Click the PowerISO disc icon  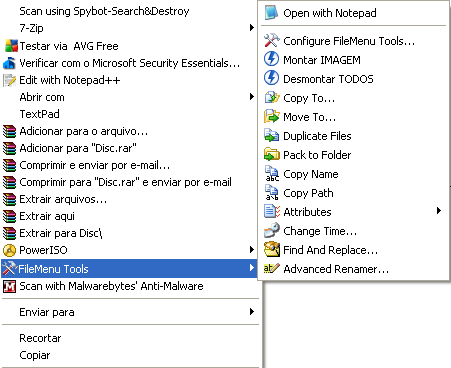(x=9, y=250)
